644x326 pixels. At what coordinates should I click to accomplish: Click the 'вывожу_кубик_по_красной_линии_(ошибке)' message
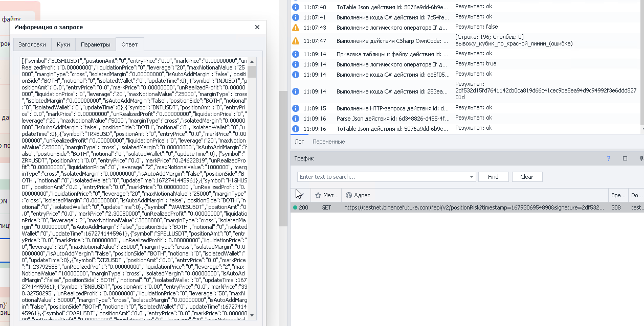click(x=514, y=43)
